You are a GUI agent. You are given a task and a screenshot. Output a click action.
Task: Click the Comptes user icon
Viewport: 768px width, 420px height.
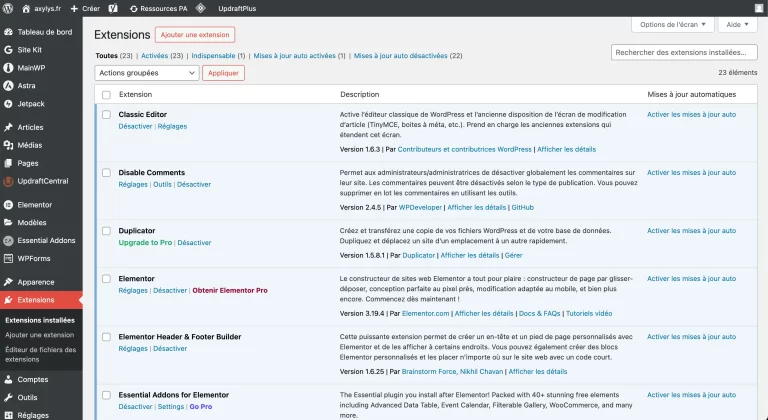point(8,380)
